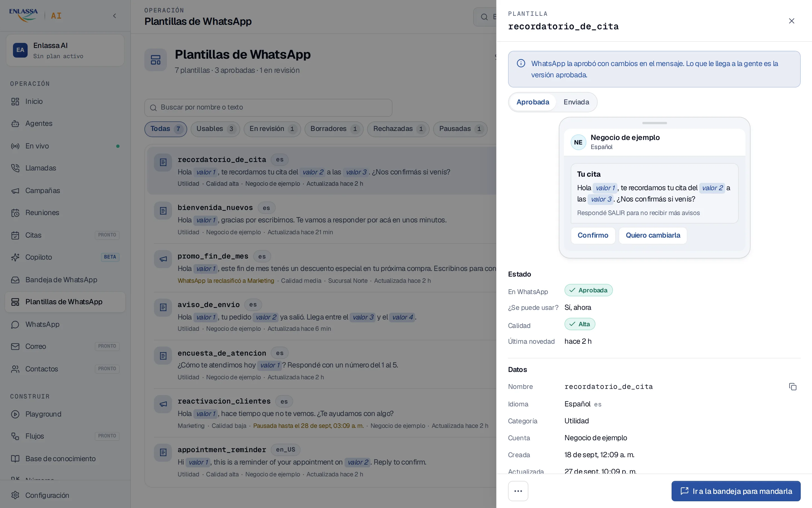The image size is (812, 508).
Task: Go to En vivo section
Action: pos(65,146)
